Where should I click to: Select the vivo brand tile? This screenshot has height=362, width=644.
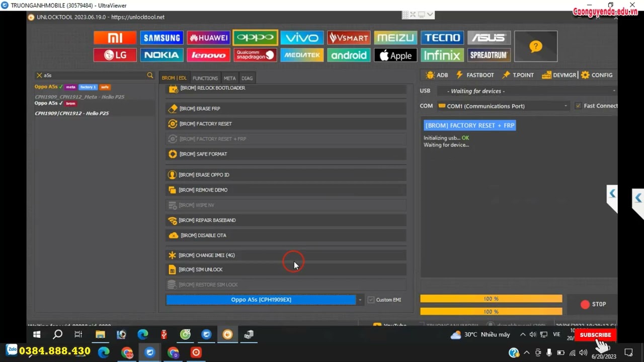[x=302, y=38]
